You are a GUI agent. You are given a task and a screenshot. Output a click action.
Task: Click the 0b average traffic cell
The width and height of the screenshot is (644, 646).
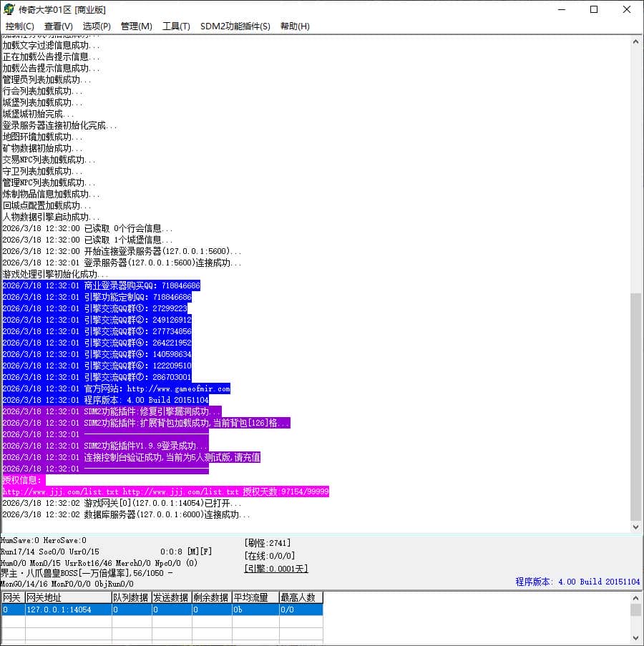[x=255, y=610]
